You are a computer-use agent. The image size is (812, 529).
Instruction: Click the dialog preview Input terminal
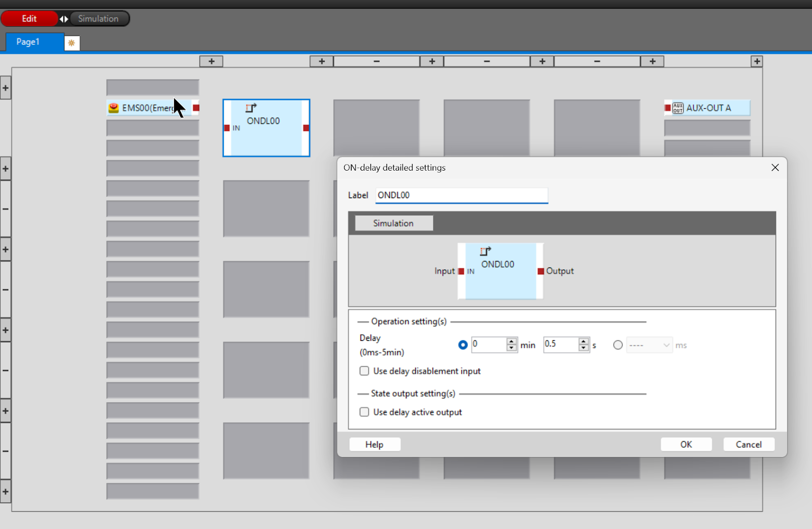(461, 271)
